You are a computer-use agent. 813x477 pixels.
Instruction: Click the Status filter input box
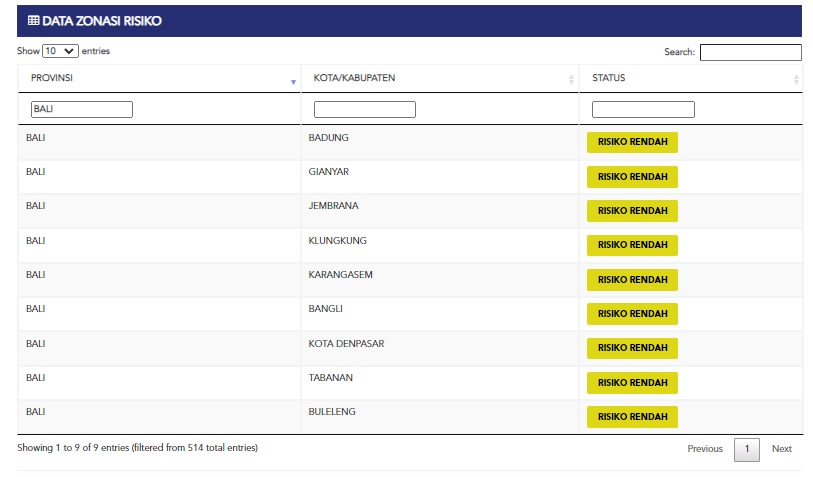[x=643, y=109]
